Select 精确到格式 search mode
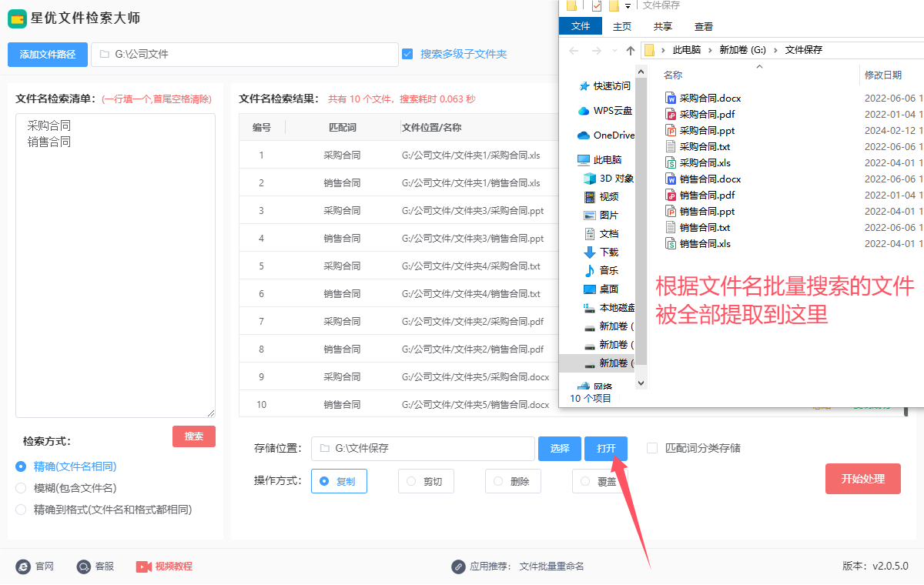Viewport: 924px width, 585px height. [21, 510]
